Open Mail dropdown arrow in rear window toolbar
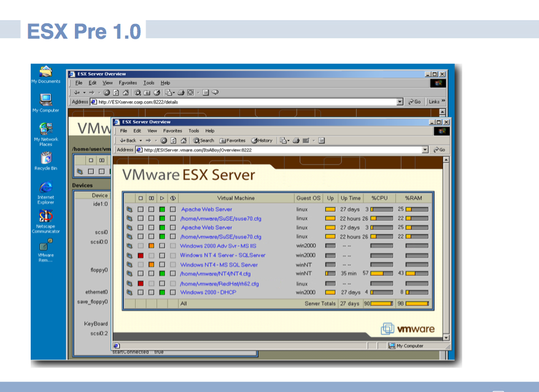 click(174, 93)
